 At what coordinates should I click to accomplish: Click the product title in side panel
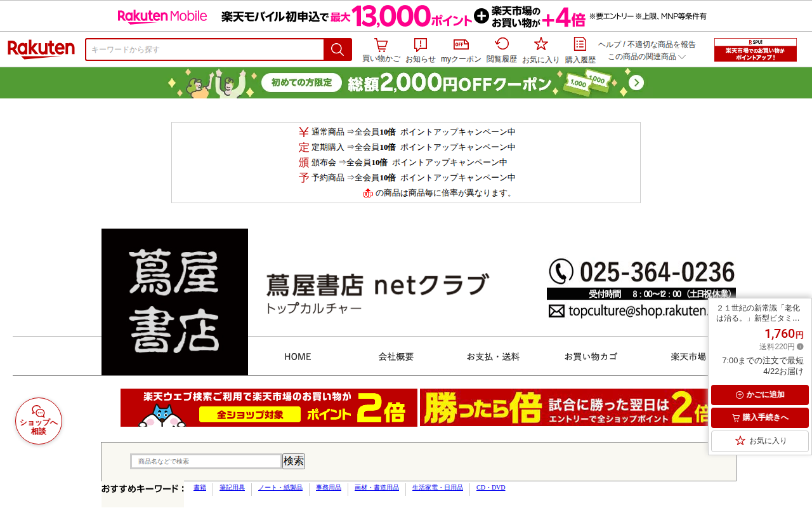pyautogui.click(x=758, y=313)
